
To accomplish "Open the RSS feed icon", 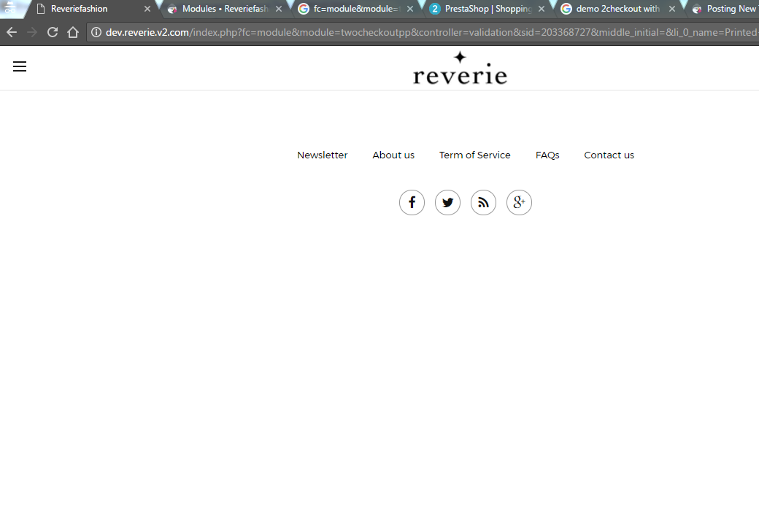I will coord(484,202).
